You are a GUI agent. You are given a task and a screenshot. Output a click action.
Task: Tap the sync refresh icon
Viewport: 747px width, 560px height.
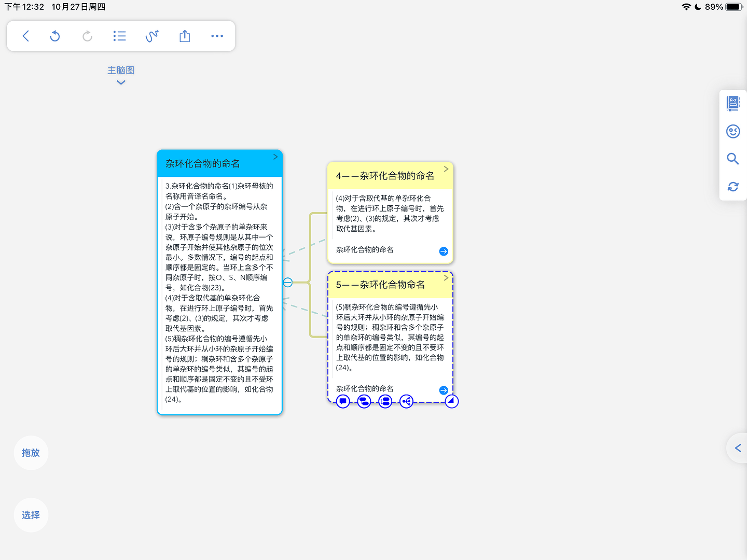[x=733, y=187]
